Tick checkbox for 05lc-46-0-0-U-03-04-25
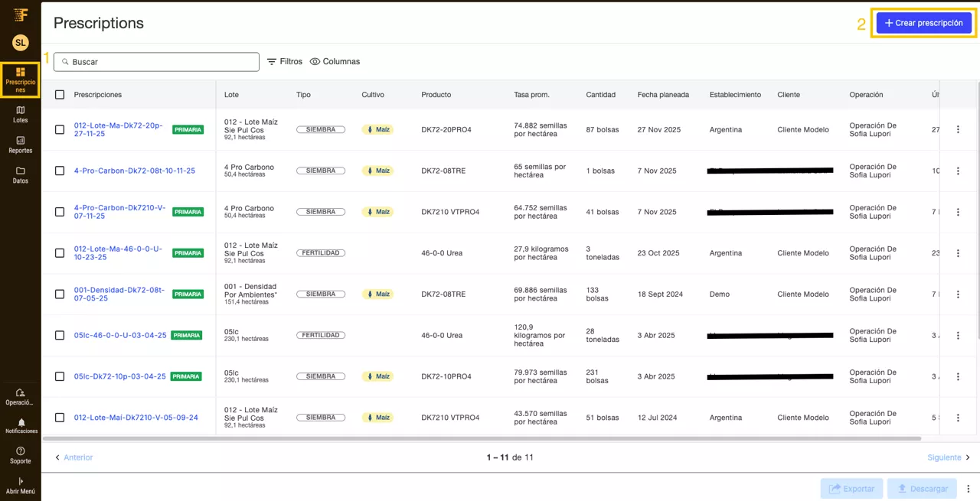This screenshot has height=501, width=980. 60,335
